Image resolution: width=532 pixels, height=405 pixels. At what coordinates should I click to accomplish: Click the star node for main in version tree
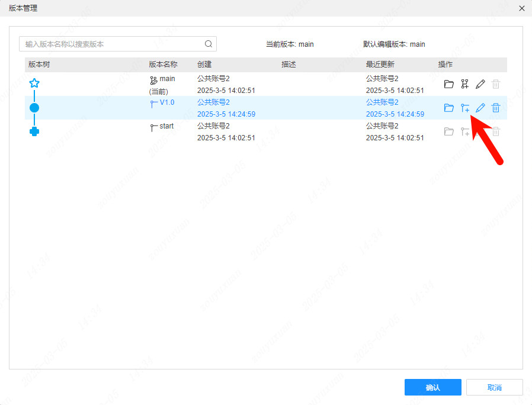pyautogui.click(x=34, y=83)
